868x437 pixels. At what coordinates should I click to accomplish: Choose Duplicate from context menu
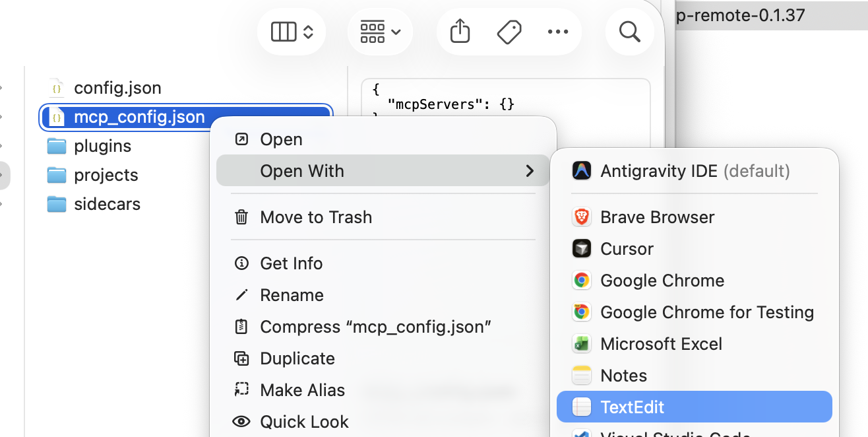pyautogui.click(x=383, y=358)
